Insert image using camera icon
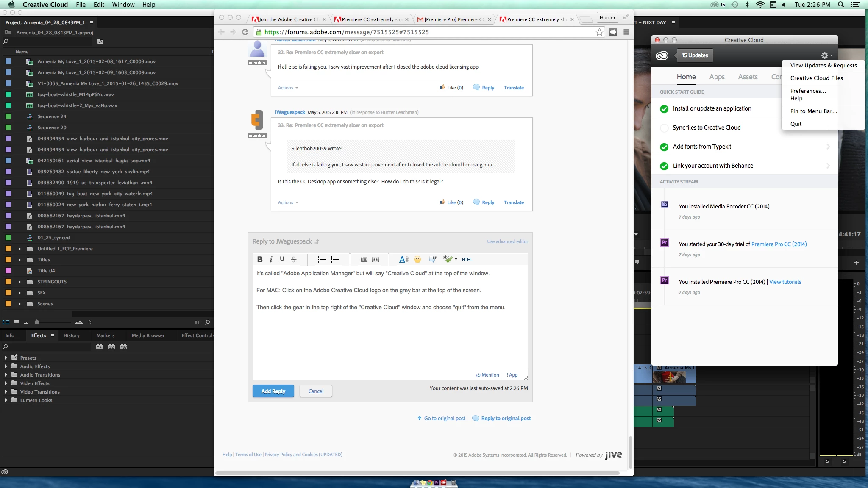Image resolution: width=868 pixels, height=488 pixels. 364,259
